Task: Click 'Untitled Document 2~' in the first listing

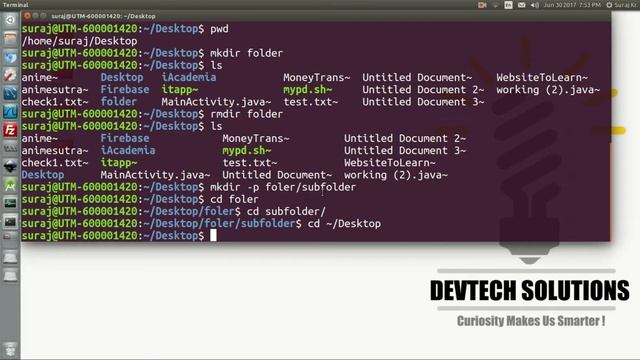Action: [x=423, y=90]
